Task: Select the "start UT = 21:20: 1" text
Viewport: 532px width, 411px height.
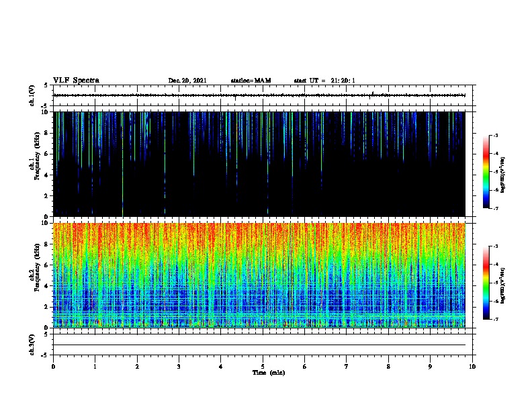Action: click(x=324, y=81)
